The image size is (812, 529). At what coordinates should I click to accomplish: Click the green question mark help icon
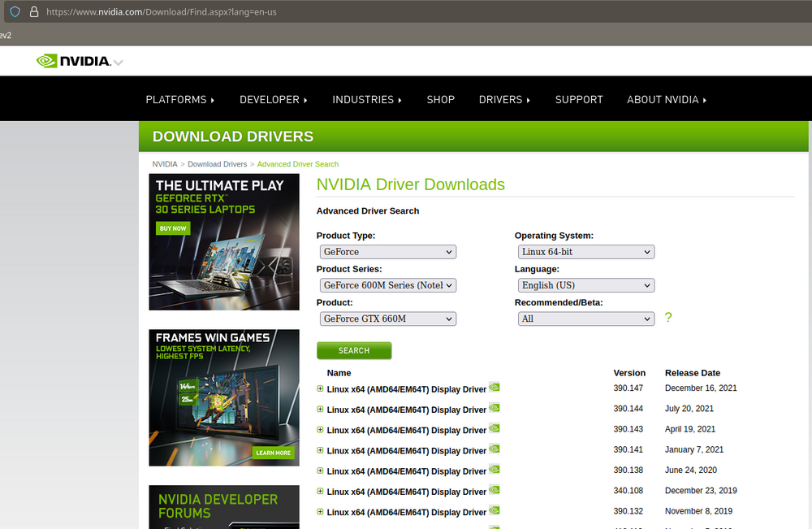click(x=668, y=318)
